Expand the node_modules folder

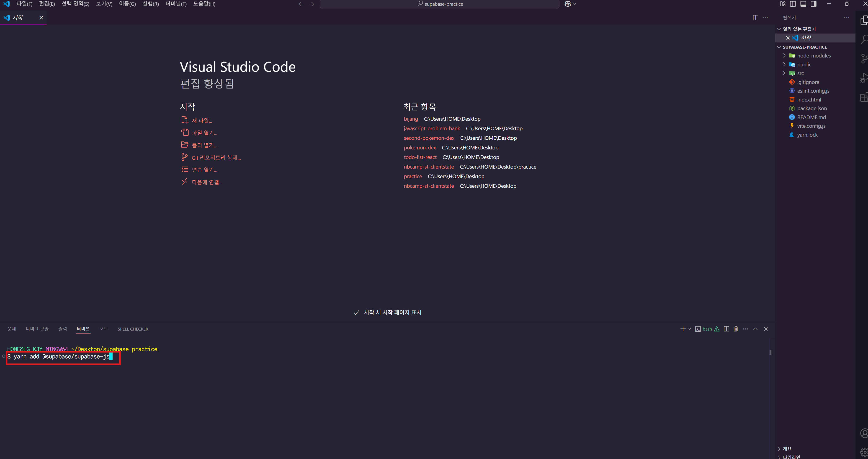[814, 56]
